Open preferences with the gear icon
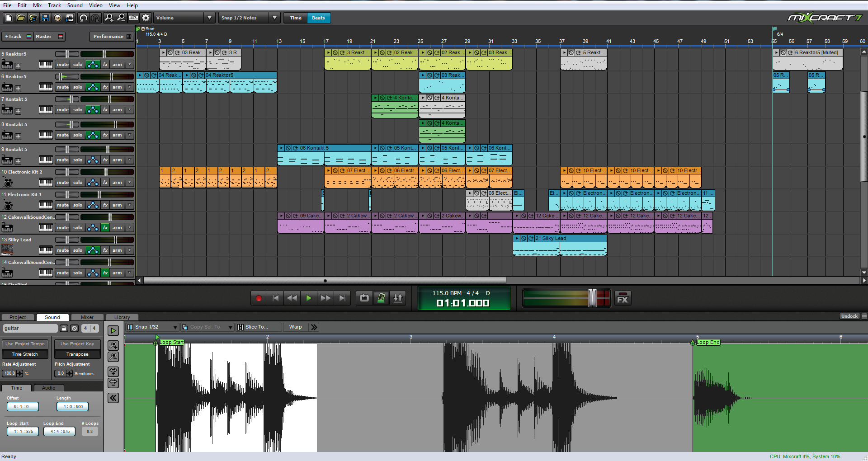868x461 pixels. pos(146,18)
